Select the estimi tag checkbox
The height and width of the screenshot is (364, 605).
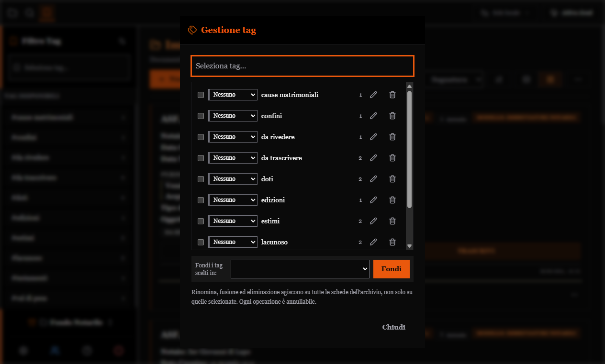point(201,221)
